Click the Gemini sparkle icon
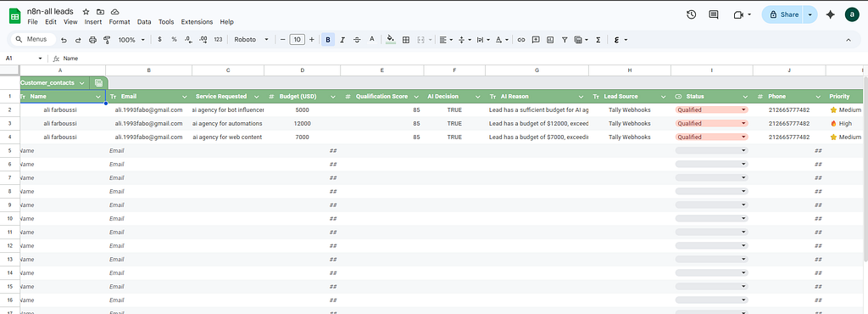 (830, 15)
